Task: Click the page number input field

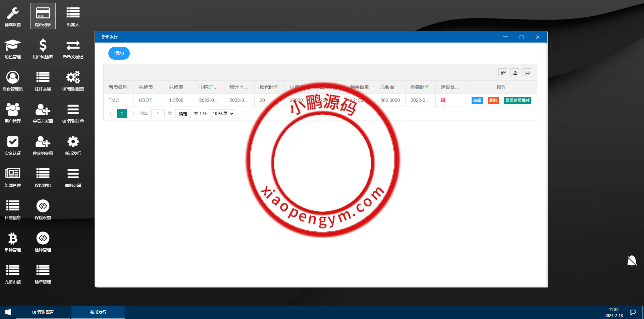Action: 158,113
